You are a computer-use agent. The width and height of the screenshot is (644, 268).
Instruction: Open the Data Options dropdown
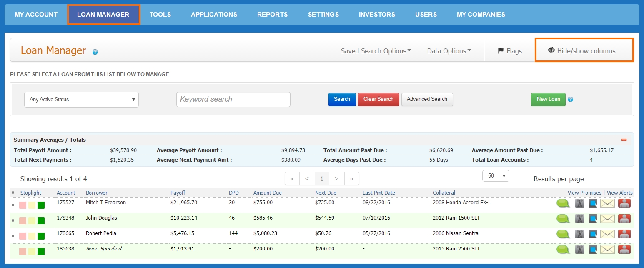click(x=449, y=51)
